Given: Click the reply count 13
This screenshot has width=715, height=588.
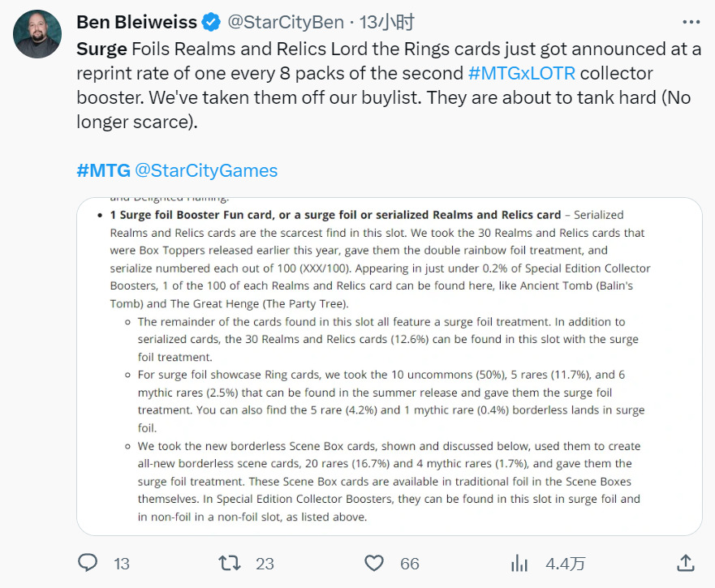Looking at the screenshot, I should (x=121, y=564).
